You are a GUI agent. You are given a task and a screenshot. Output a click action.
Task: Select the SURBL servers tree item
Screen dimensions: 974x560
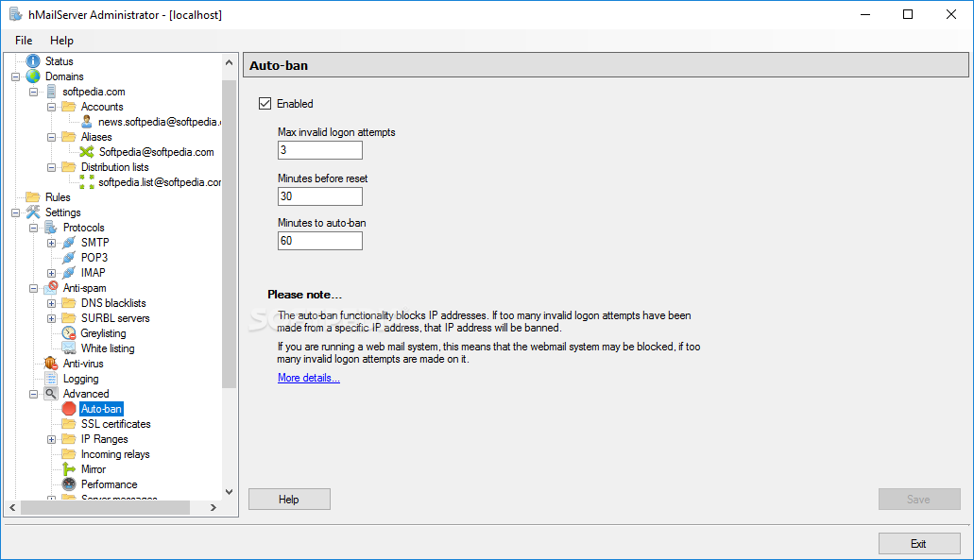tap(115, 318)
